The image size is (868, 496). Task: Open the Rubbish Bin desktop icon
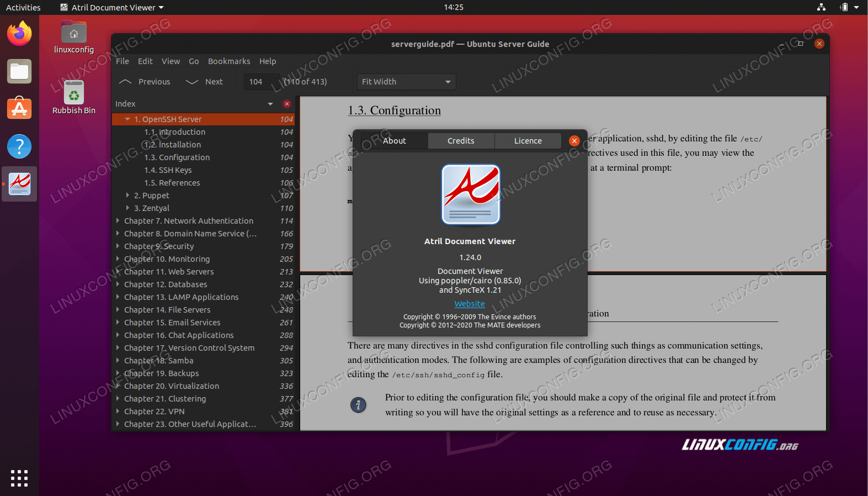[74, 97]
